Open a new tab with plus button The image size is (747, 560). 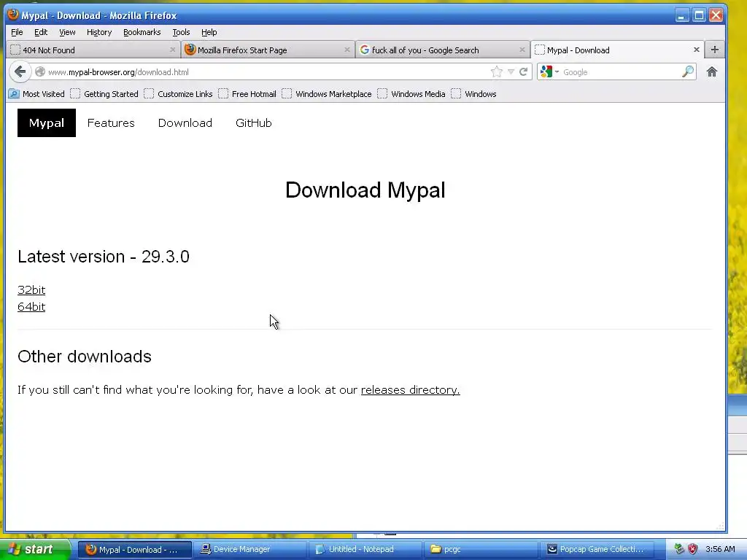[715, 50]
